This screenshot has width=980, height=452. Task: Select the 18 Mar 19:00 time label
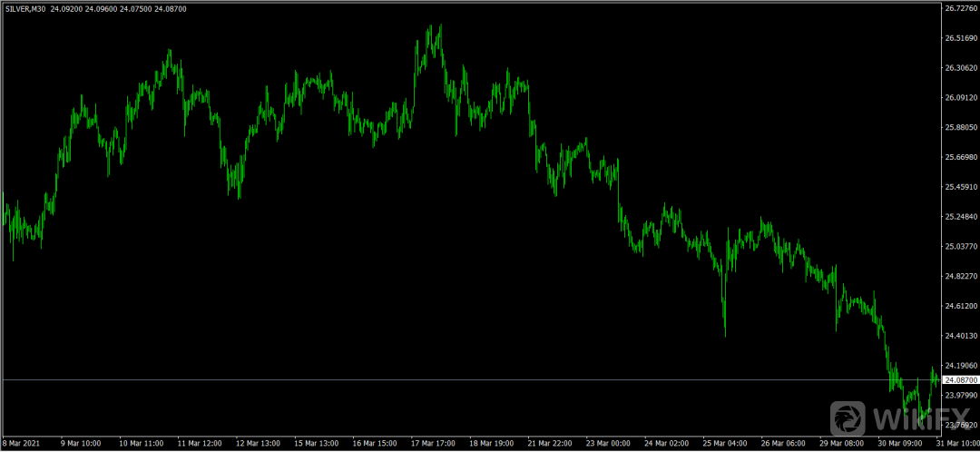490,444
